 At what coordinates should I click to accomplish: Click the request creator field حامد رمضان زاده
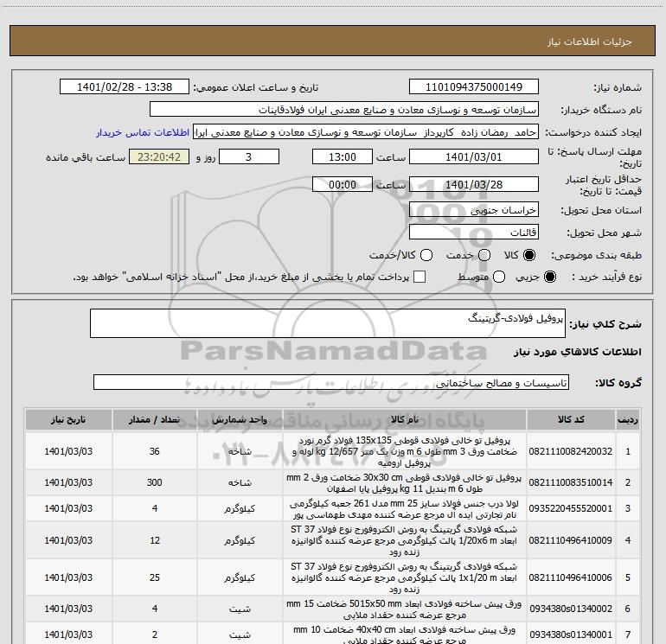coord(366,132)
